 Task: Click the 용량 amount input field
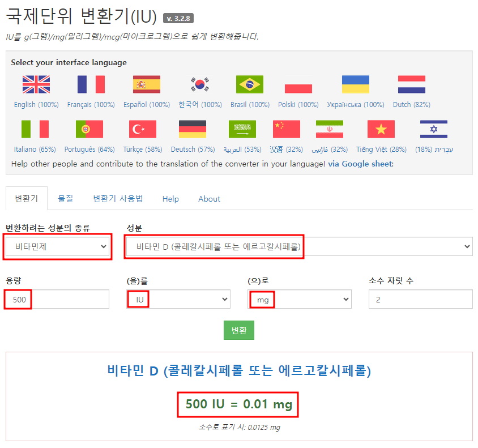57,299
